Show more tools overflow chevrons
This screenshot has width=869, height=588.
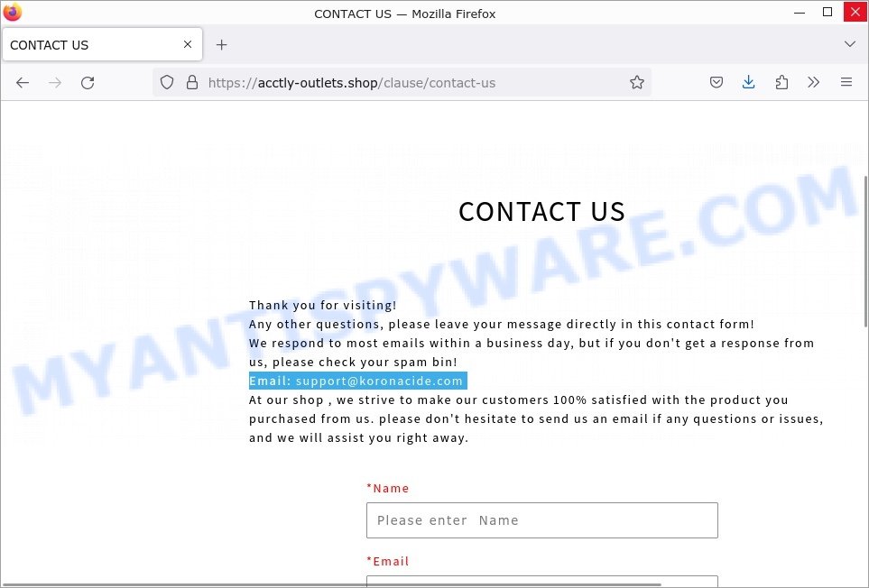[814, 82]
